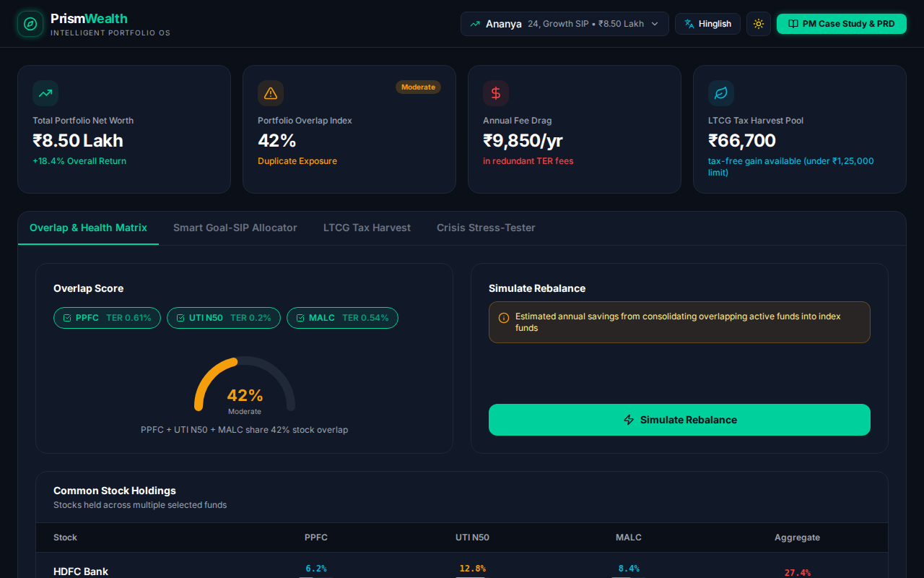The height and width of the screenshot is (578, 924).
Task: Click the warning triangle icon on the Overlap Index card
Action: tap(271, 93)
